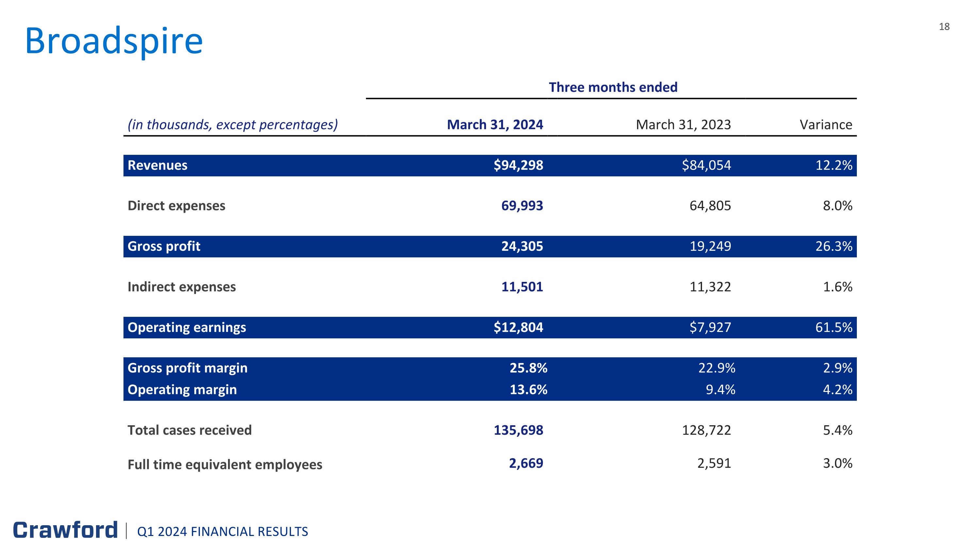This screenshot has height=551, width=980.
Task: Click the 13.6% operating margin value
Action: pyautogui.click(x=528, y=389)
